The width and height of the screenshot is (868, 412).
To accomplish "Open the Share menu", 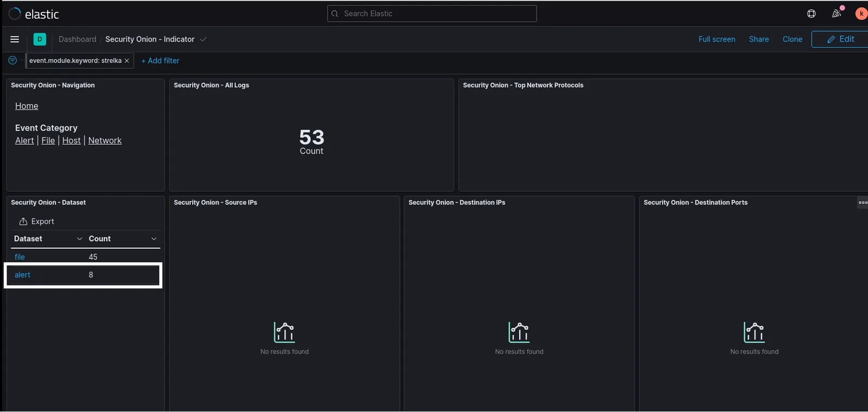I will [758, 39].
